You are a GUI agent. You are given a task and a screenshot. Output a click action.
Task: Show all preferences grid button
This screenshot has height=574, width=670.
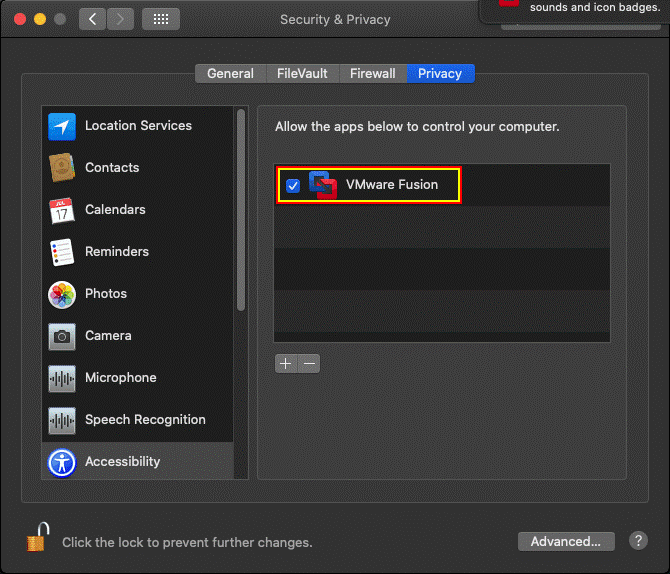point(161,19)
